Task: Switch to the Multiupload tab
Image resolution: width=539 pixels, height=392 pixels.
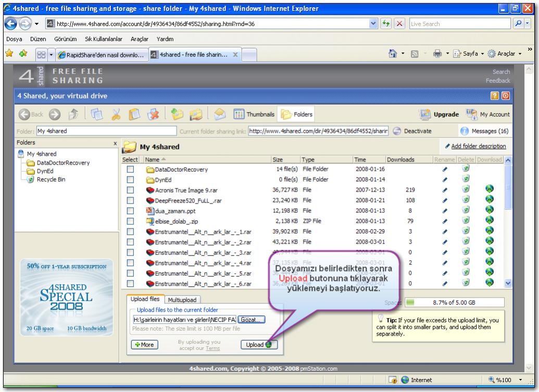Action: 181,300
